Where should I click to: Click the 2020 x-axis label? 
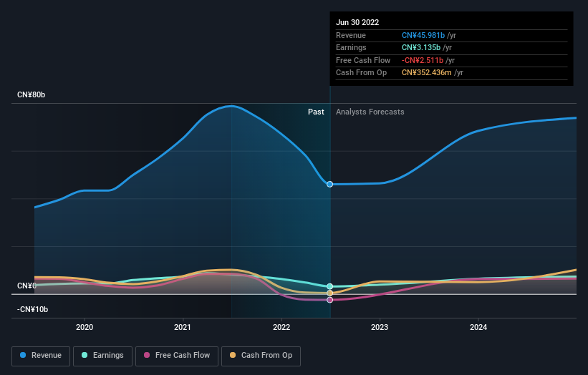coord(85,327)
